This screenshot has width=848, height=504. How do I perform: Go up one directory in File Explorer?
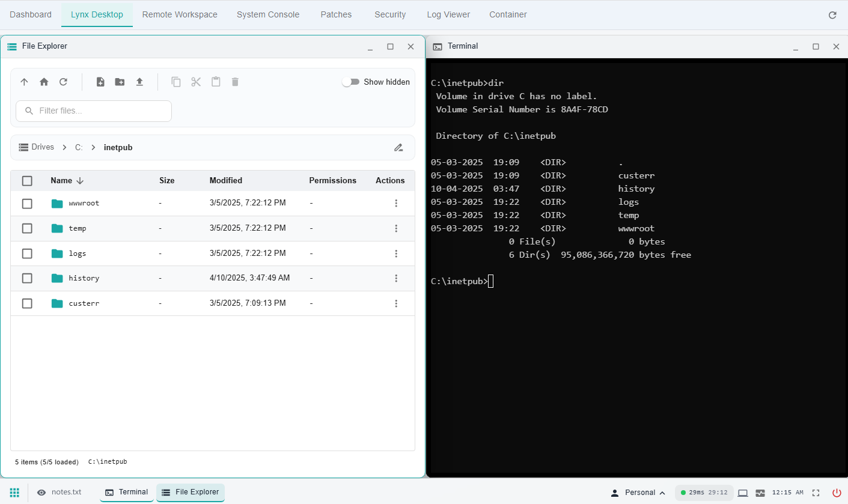24,82
